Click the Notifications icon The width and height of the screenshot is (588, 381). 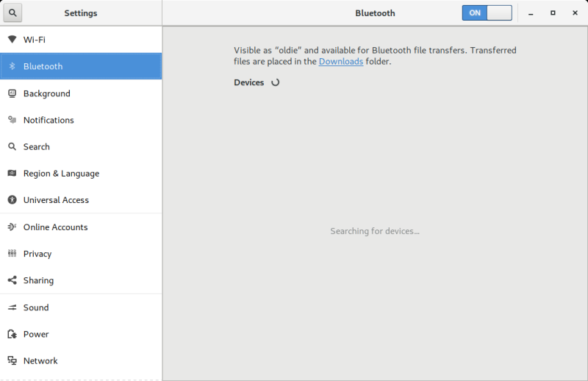[12, 120]
